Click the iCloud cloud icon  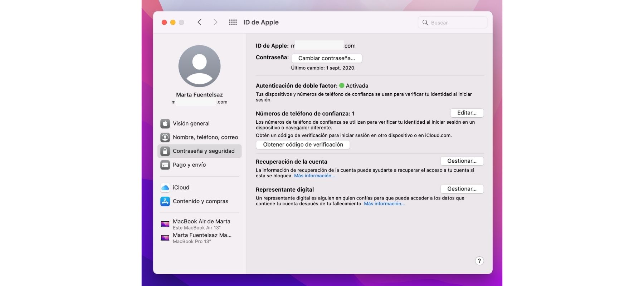tap(165, 188)
